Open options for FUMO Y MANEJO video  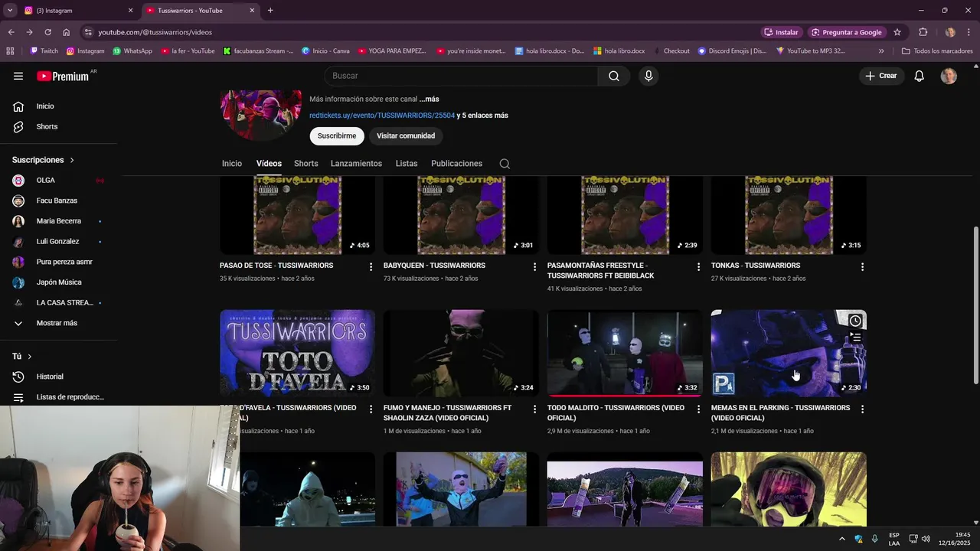(534, 409)
